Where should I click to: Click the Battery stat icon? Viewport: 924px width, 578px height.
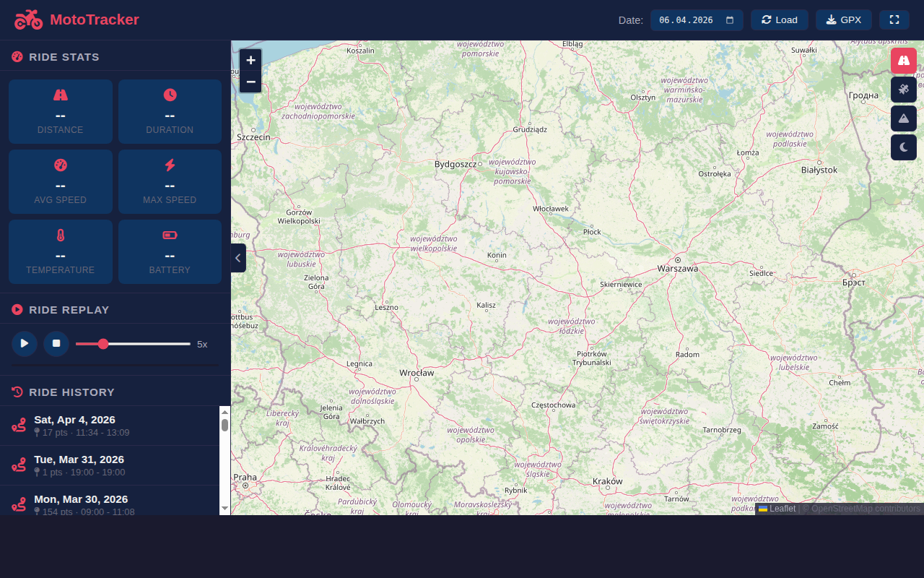pos(170,235)
